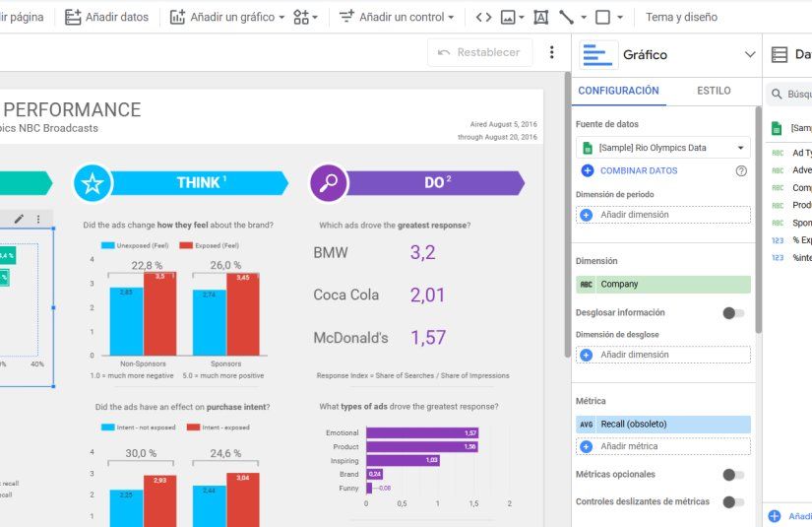Click the ABC type icon on Company chip
Screen dimensions: 812x527
586,285
